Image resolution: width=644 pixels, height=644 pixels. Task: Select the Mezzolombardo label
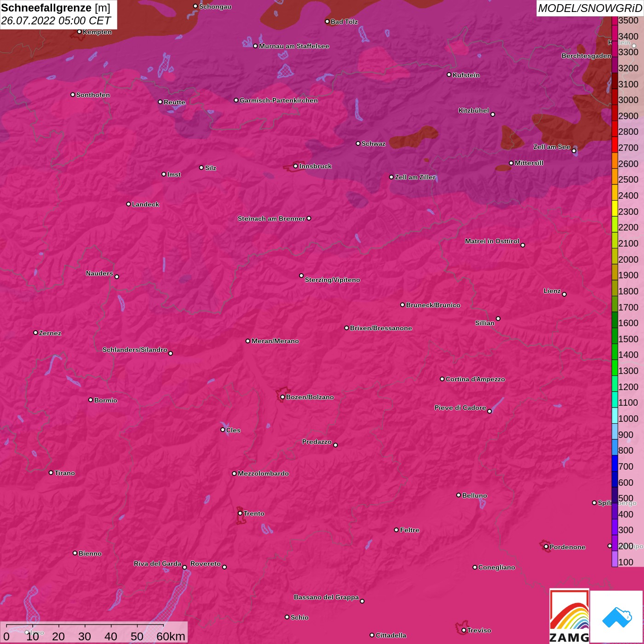pos(263,473)
